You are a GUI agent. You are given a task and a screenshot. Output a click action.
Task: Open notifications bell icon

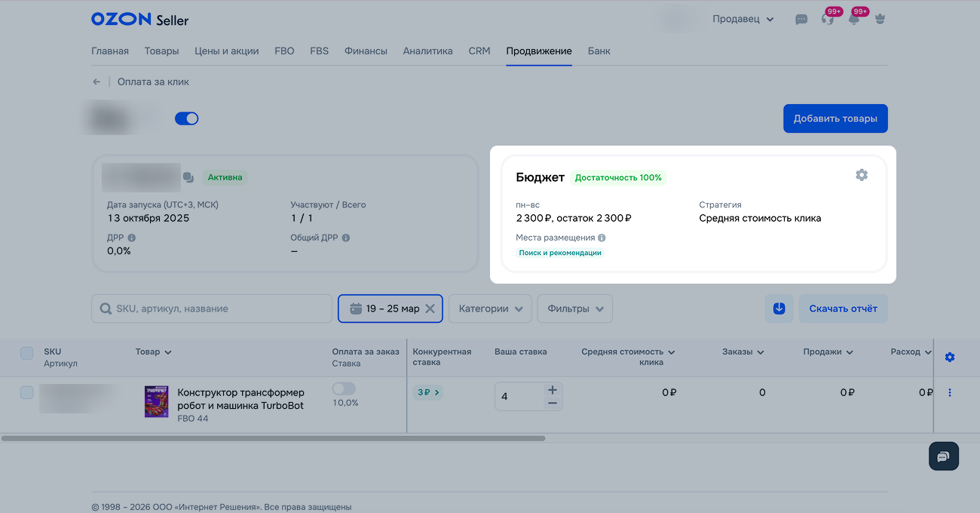[853, 20]
